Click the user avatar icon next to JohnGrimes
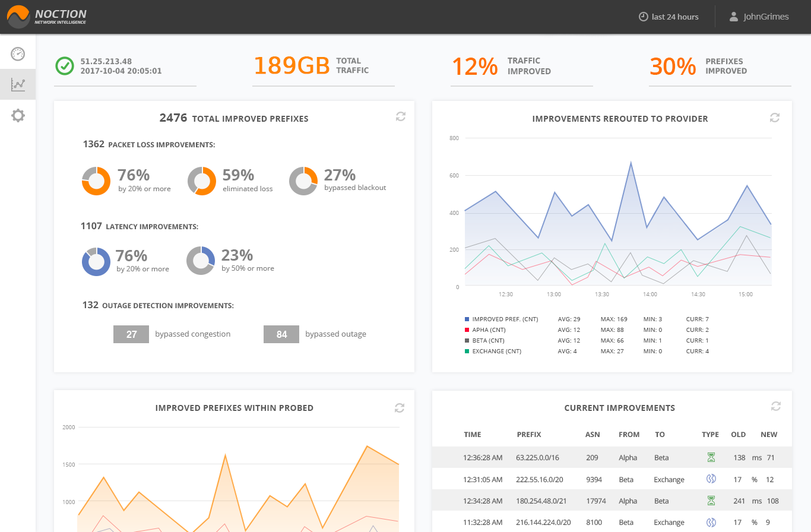Image resolution: width=811 pixels, height=532 pixels. [x=734, y=17]
